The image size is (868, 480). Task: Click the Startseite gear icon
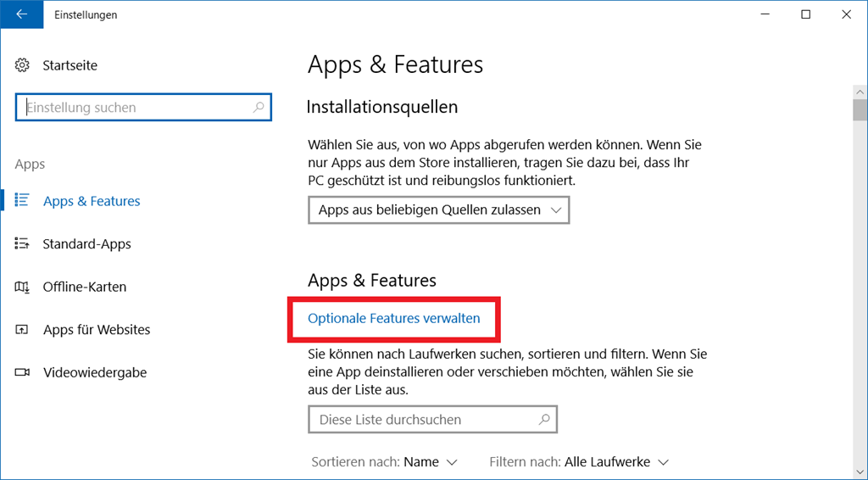coord(23,65)
